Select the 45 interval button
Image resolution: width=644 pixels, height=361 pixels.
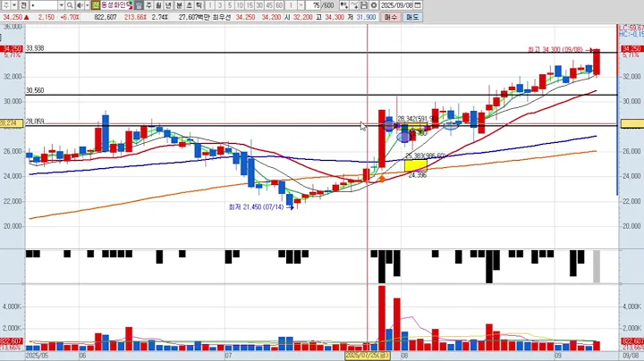coord(269,5)
